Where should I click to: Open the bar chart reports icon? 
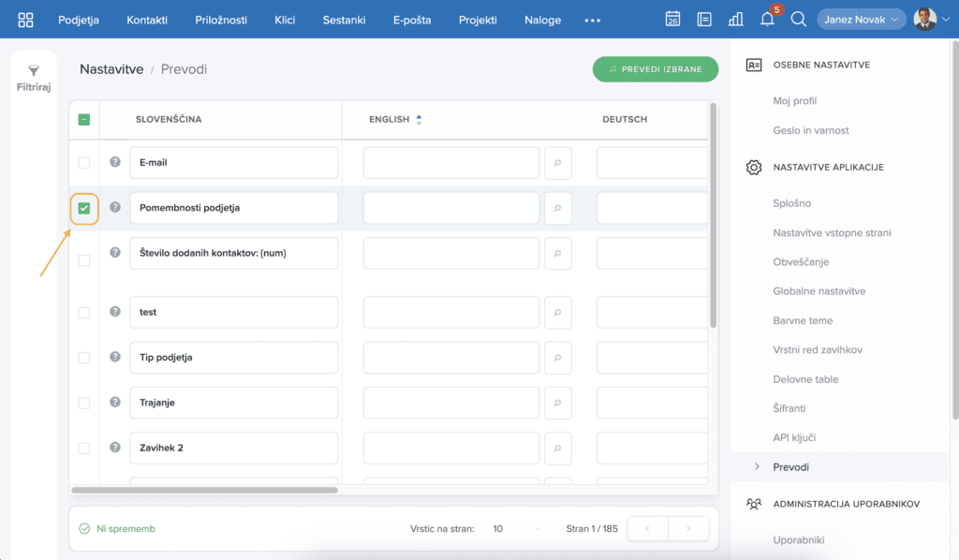click(735, 20)
